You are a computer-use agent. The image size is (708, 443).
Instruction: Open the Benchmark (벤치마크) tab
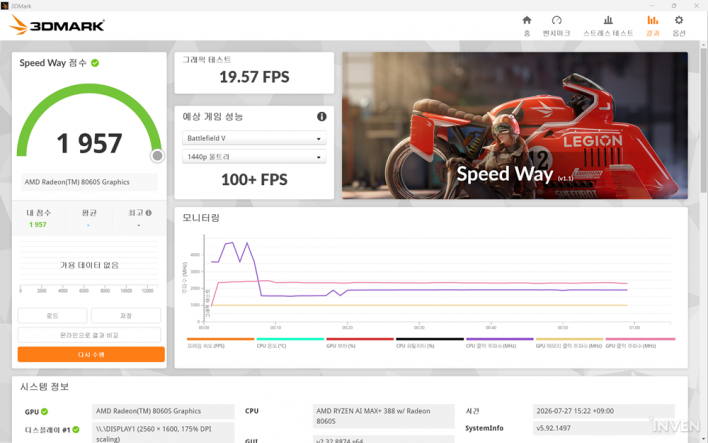(556, 26)
